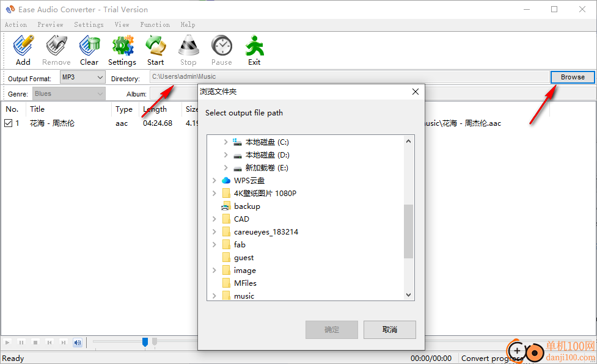Click the Directory path field
Image resolution: width=597 pixels, height=364 pixels.
tap(349, 77)
